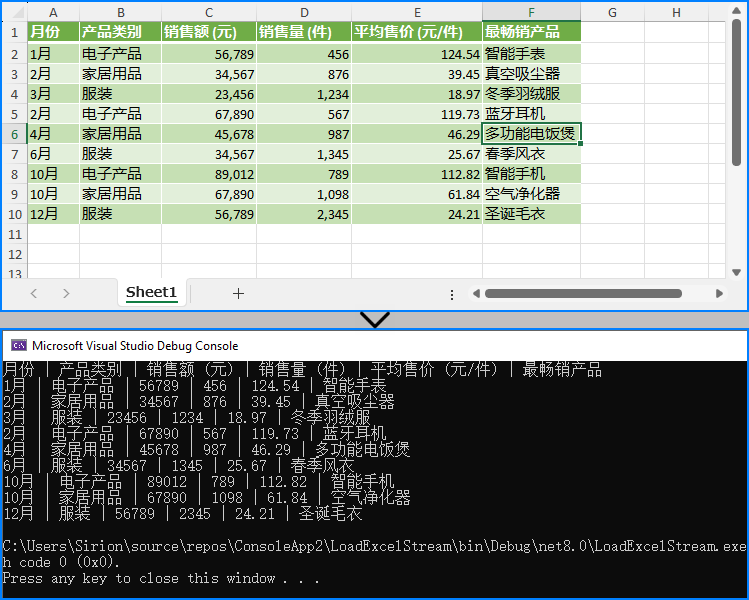Screen dimensions: 749x600
Task: Click the select-all corner of the grid
Action: [x=15, y=12]
